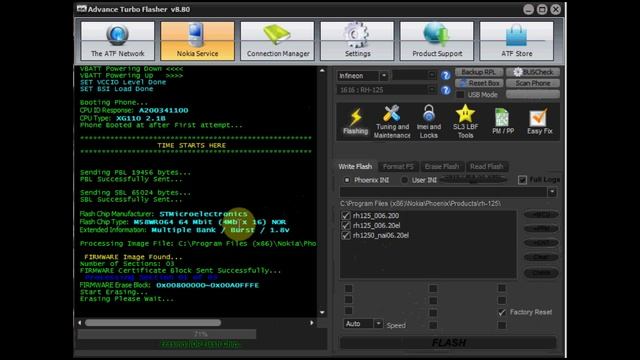This screenshot has width=640, height=360.
Task: Expand the INI file path dropdown
Action: point(552,192)
